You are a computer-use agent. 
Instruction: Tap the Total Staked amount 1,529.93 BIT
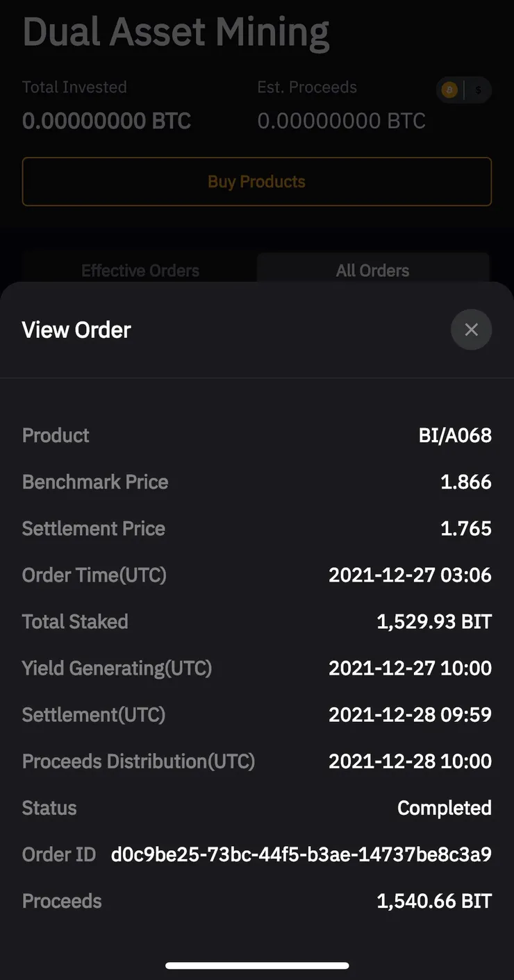tap(433, 622)
